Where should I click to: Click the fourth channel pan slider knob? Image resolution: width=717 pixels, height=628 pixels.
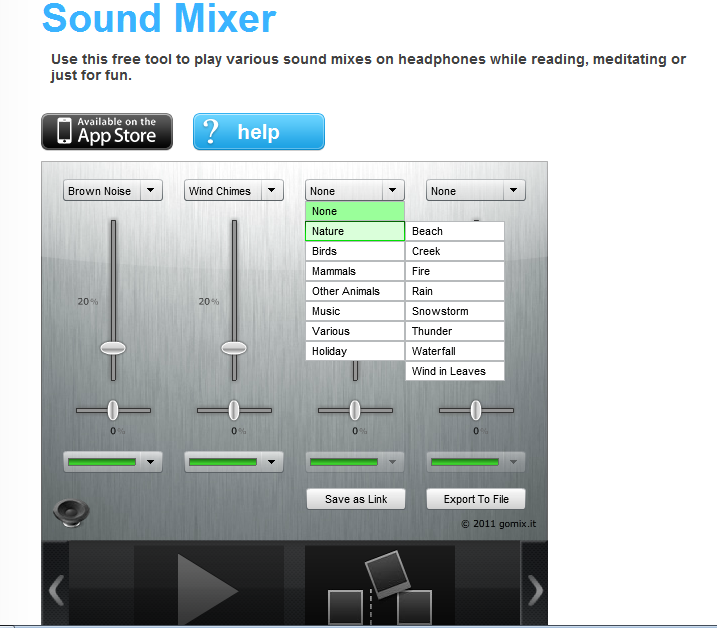pyautogui.click(x=476, y=410)
